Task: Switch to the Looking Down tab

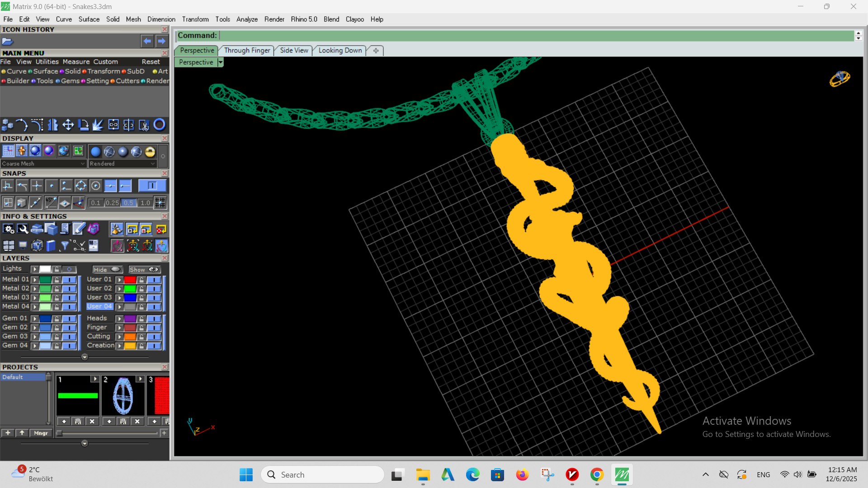Action: (340, 50)
